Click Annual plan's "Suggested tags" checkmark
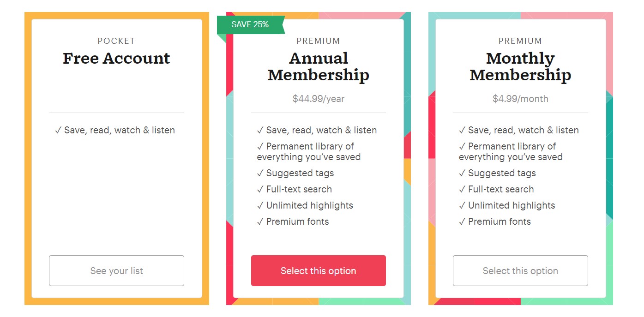Viewport: 644px width, 317px height. click(x=260, y=173)
